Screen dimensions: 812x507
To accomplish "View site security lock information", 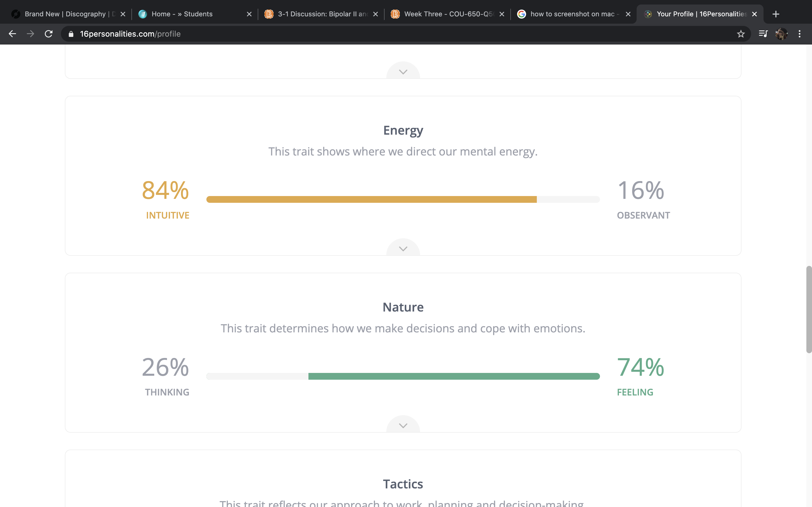I will click(71, 34).
